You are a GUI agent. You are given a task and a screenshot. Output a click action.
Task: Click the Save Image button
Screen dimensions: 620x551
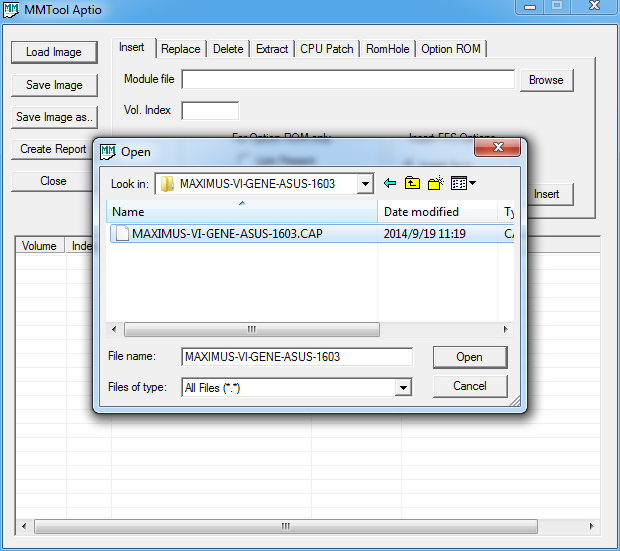coord(54,85)
